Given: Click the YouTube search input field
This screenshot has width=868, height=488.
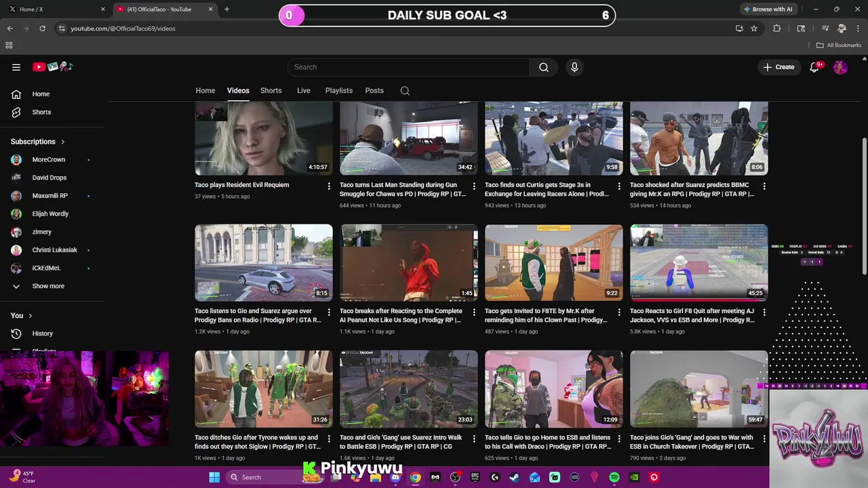Looking at the screenshot, I should pyautogui.click(x=409, y=67).
